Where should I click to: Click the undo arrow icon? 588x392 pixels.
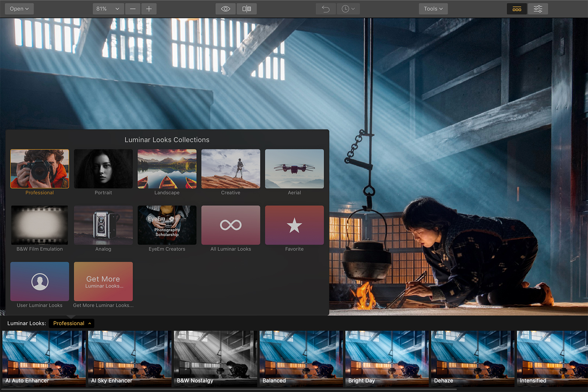tap(326, 9)
